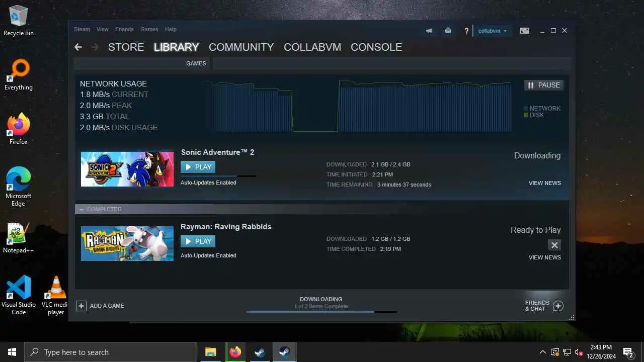The width and height of the screenshot is (644, 362).
Task: Click the Ready to Play status text
Action: pyautogui.click(x=535, y=230)
